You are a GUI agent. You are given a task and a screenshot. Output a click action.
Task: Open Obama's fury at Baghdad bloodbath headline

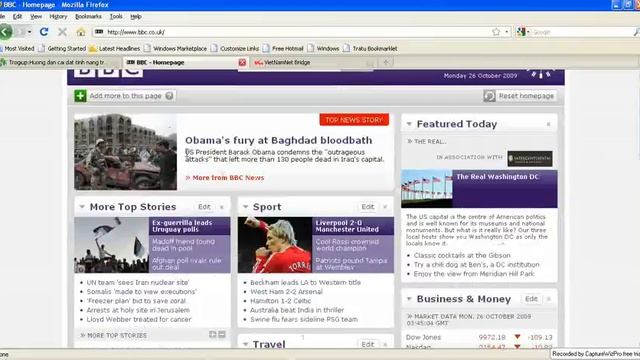click(x=279, y=140)
